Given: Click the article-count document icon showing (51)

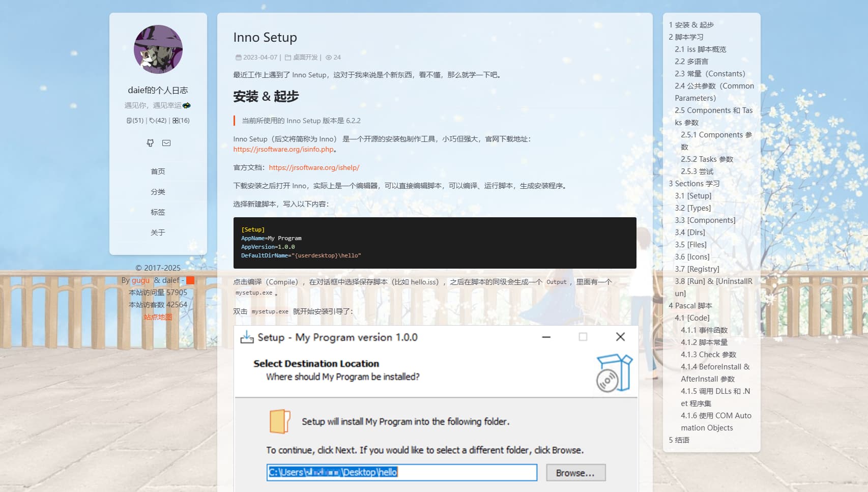Looking at the screenshot, I should click(x=129, y=121).
